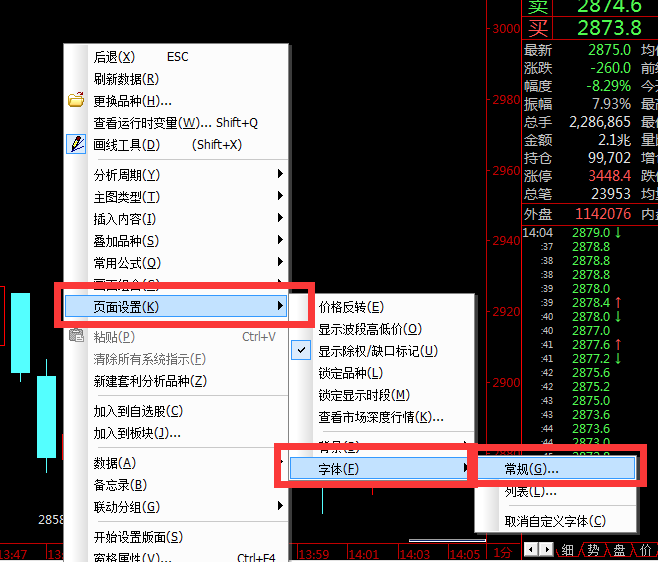Select 常规(G)... font option

pos(556,468)
